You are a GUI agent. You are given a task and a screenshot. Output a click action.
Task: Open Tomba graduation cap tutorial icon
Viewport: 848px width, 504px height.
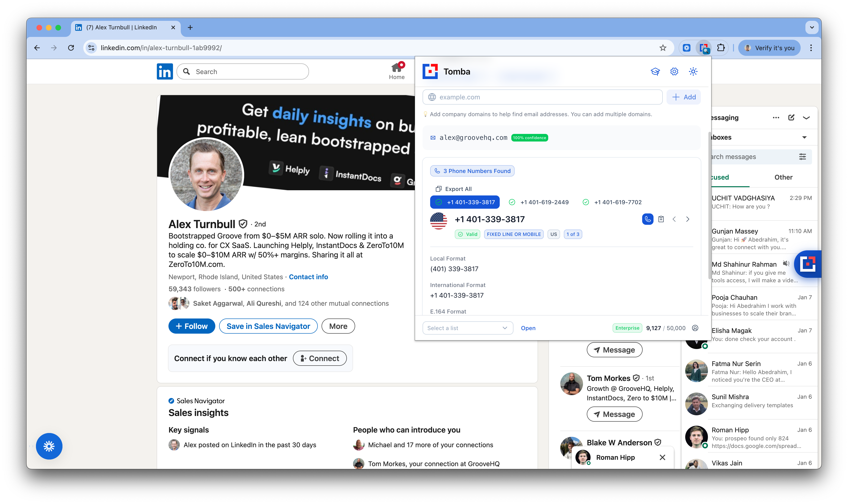coord(655,72)
